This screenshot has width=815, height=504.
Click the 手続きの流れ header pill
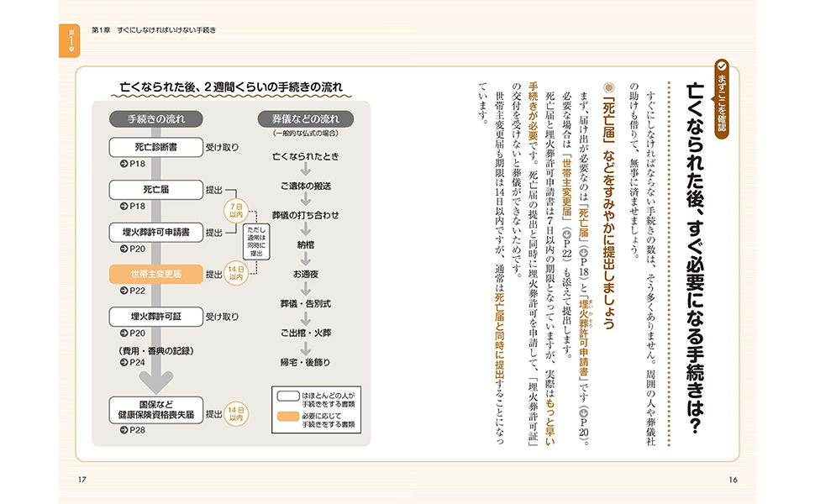point(156,119)
